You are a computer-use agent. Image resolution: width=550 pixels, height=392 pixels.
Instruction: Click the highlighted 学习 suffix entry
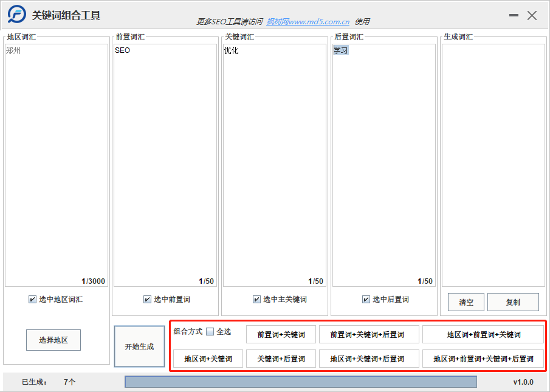(x=341, y=50)
